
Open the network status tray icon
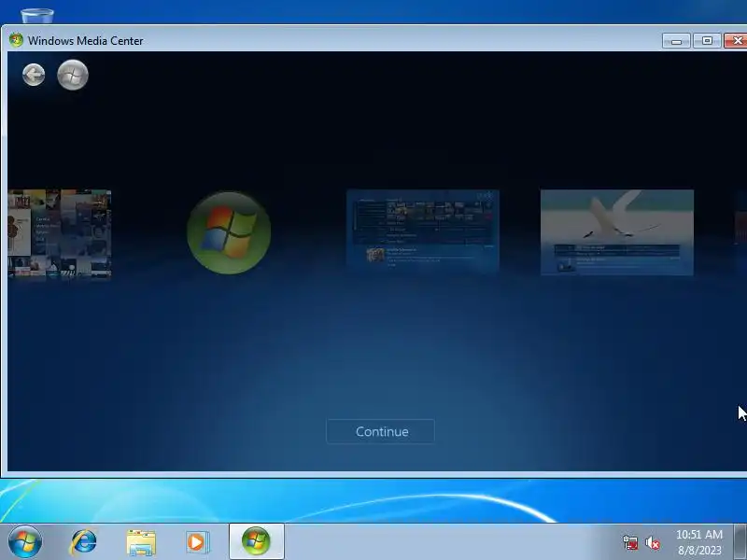pyautogui.click(x=629, y=542)
